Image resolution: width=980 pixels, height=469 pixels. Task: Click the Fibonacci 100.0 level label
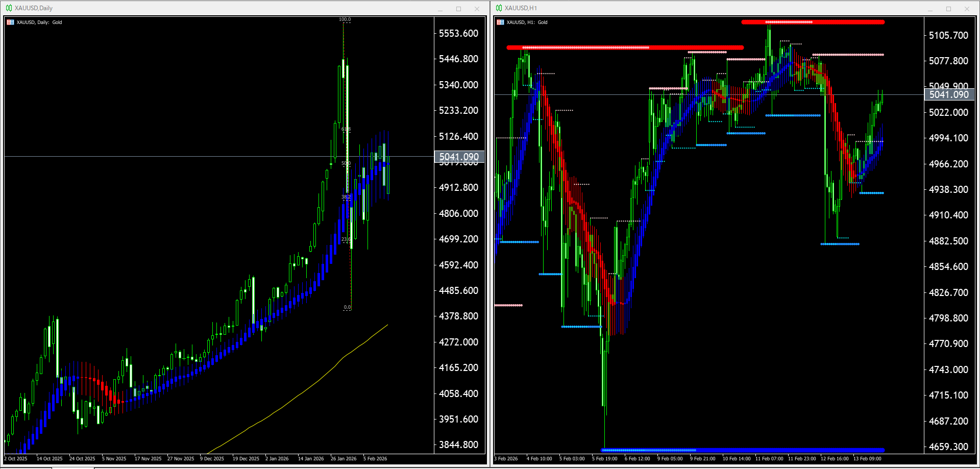[x=345, y=19]
